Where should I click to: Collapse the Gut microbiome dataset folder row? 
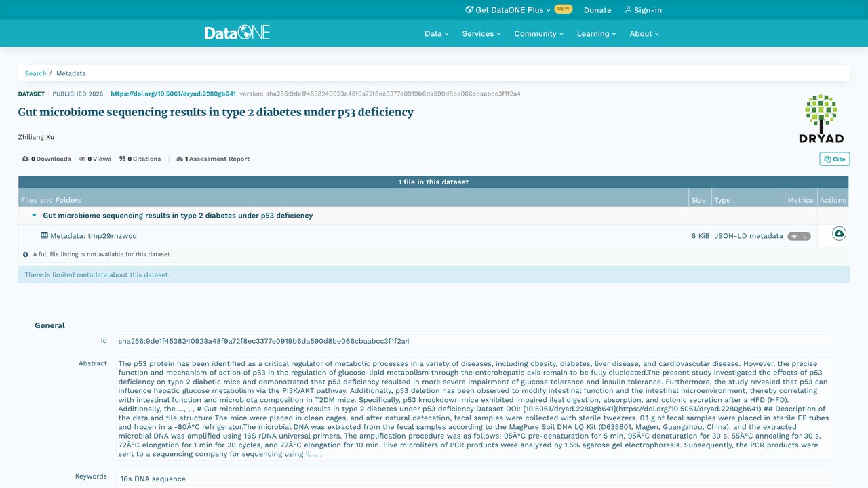pos(34,216)
